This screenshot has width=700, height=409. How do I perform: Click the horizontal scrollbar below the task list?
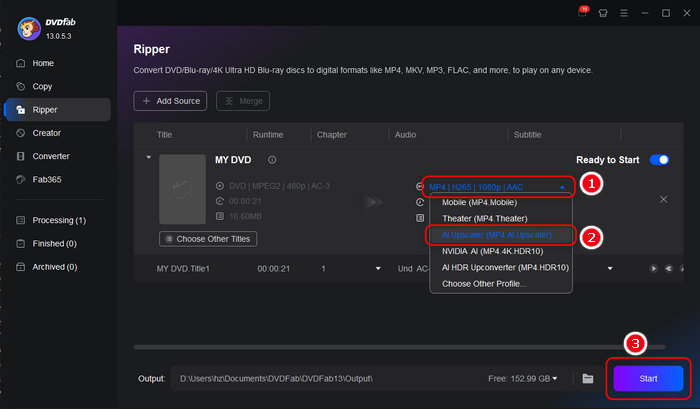[399, 347]
